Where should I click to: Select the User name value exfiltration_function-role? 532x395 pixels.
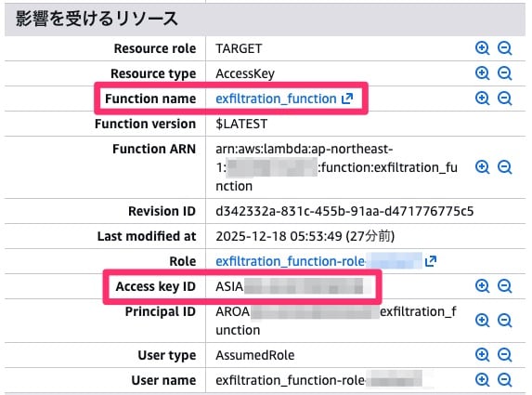click(x=318, y=380)
